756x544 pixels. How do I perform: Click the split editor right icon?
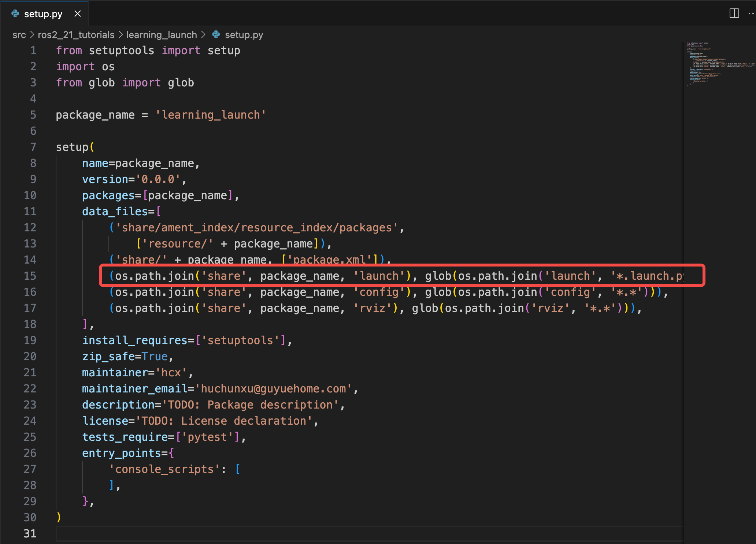click(x=734, y=14)
